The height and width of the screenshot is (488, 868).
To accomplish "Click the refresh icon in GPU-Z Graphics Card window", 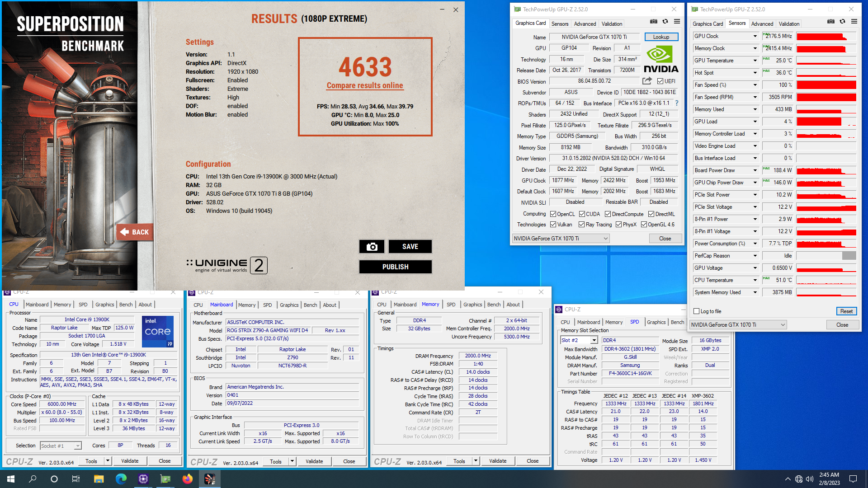I will (x=665, y=21).
